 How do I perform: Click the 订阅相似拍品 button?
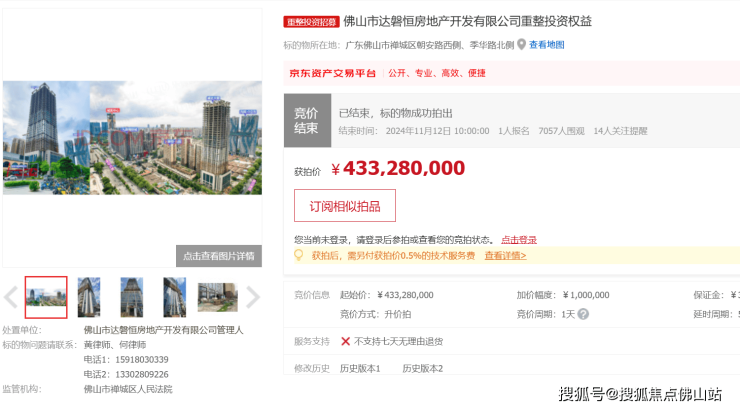pyautogui.click(x=345, y=206)
